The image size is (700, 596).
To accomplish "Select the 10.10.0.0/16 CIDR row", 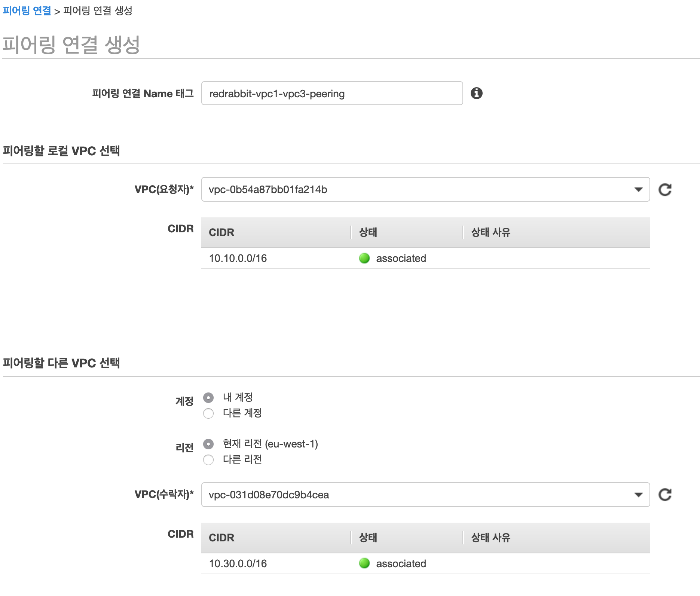I will 425,258.
